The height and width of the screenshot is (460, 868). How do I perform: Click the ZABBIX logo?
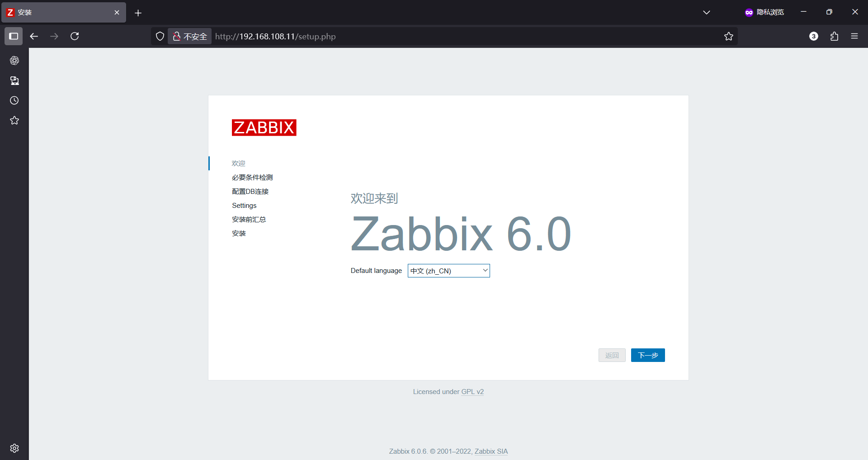pos(264,127)
